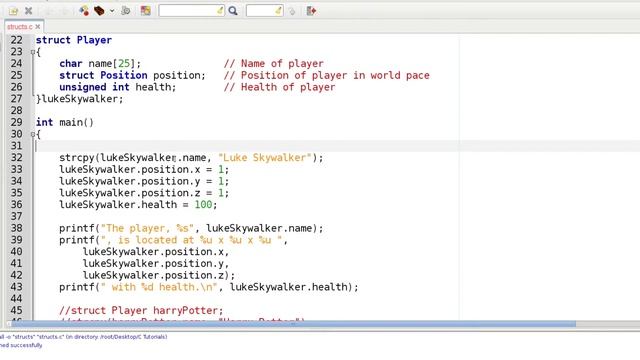
Task: Clear the search field with its broom icon
Action: coord(220,11)
